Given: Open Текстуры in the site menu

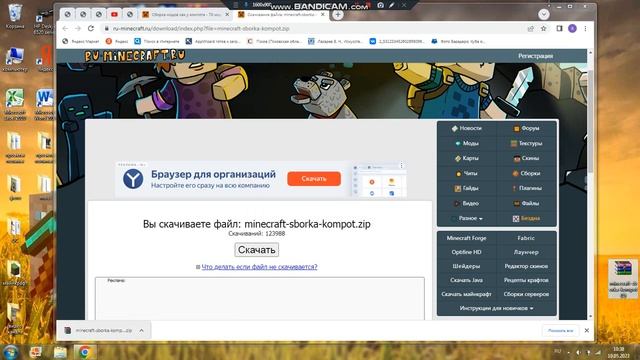Looking at the screenshot, I should tap(526, 143).
